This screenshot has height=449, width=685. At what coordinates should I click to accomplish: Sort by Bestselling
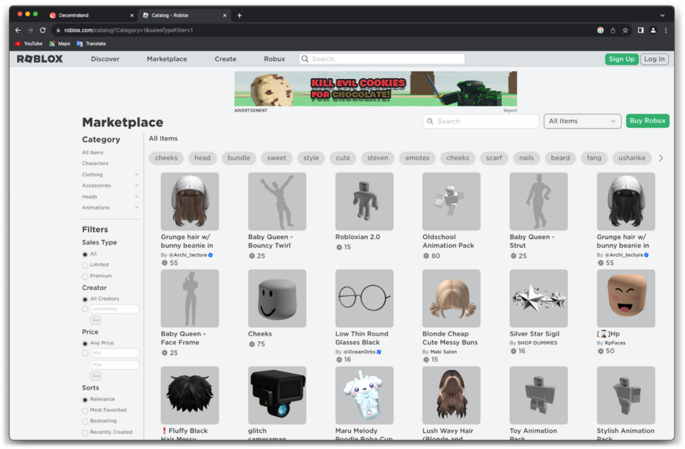(85, 421)
